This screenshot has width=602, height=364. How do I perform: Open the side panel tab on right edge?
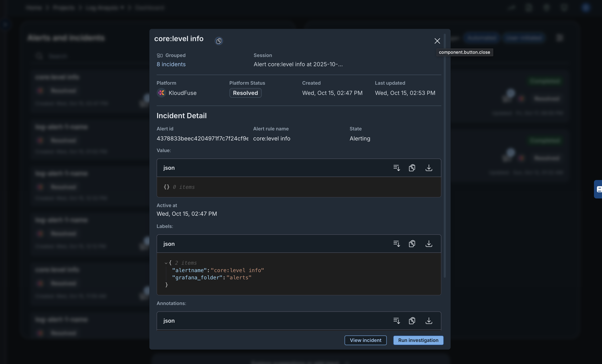coord(598,189)
